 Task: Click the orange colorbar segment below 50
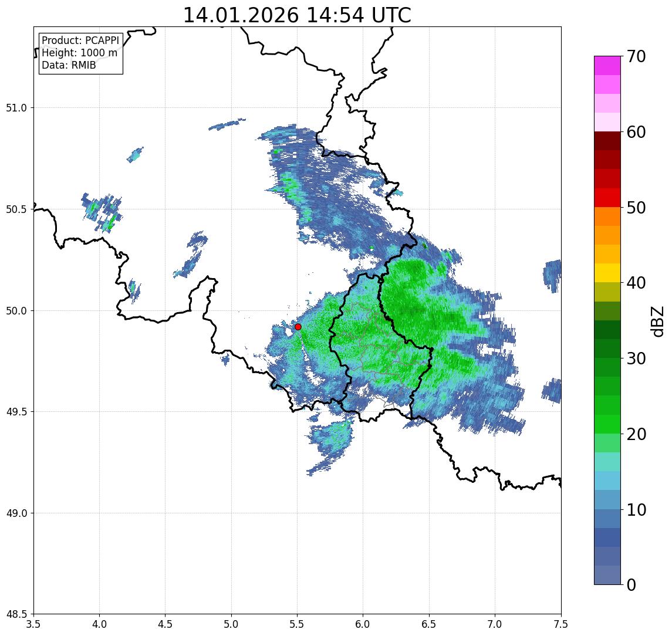pos(607,216)
